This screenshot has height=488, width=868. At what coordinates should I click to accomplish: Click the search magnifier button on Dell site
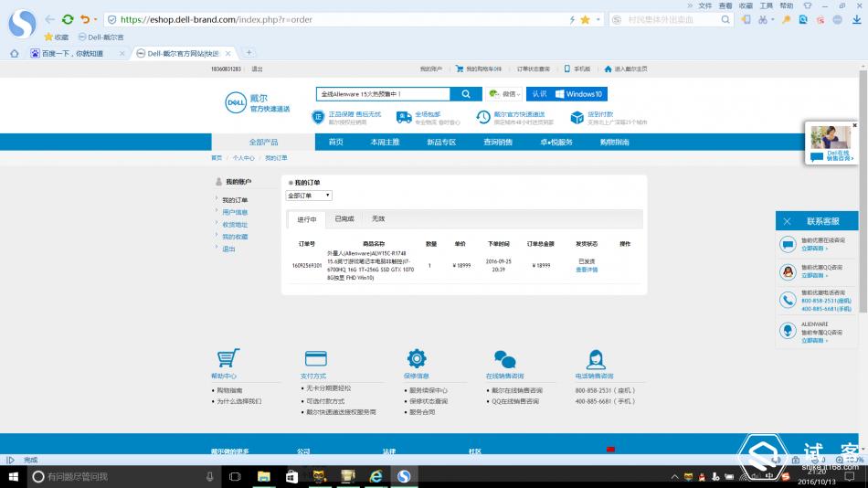(x=465, y=94)
